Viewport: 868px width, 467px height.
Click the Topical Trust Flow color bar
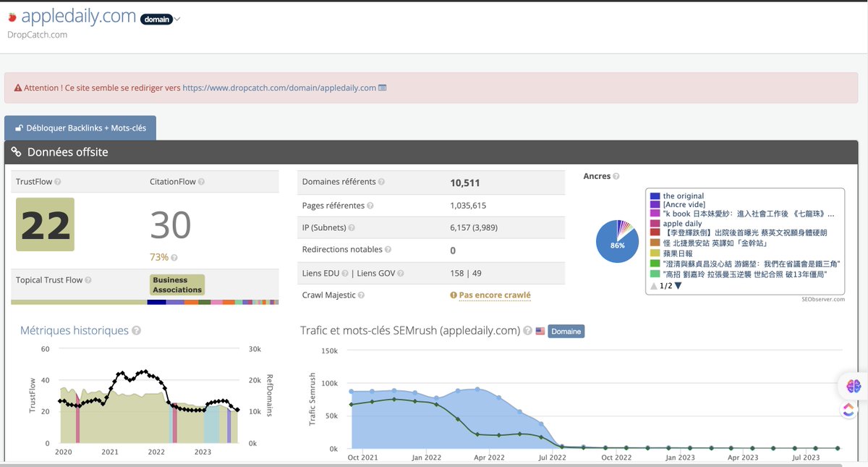click(x=145, y=302)
